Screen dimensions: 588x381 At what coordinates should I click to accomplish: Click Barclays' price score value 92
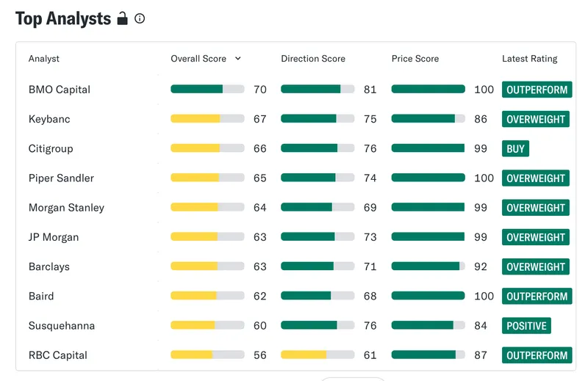click(481, 266)
